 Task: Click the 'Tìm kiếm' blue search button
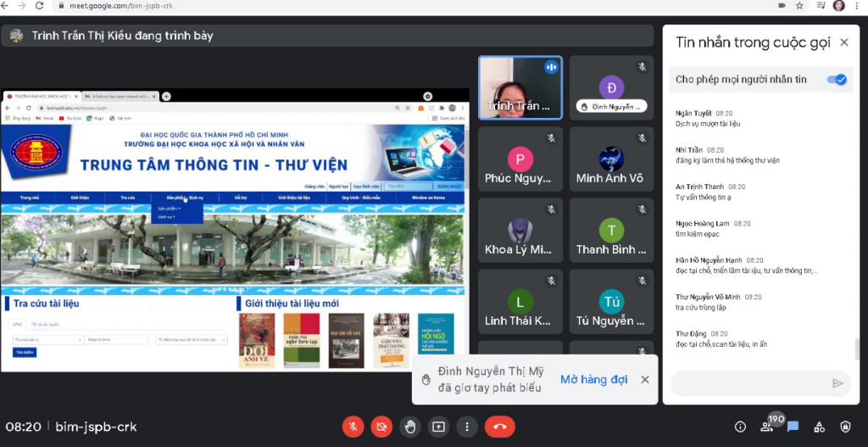[25, 352]
